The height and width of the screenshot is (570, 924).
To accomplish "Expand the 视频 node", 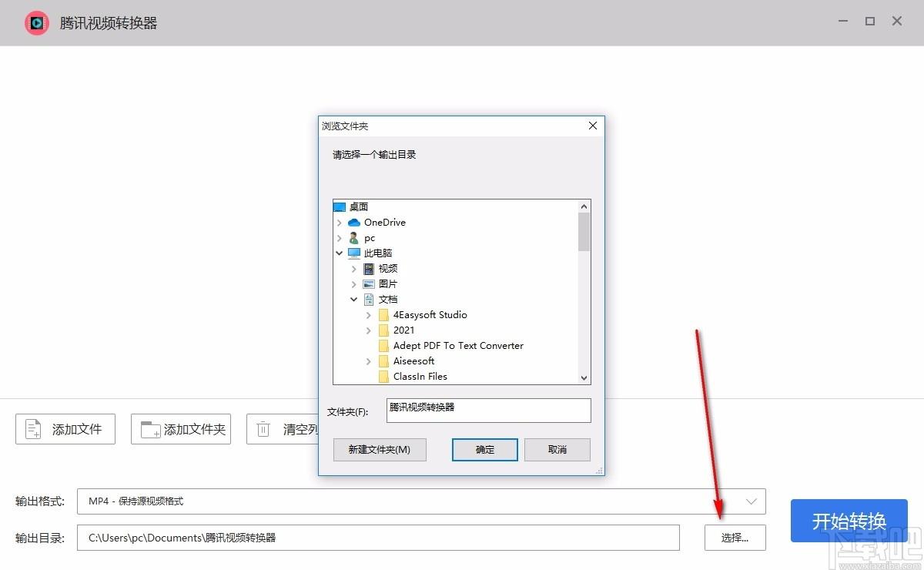I will coord(354,269).
